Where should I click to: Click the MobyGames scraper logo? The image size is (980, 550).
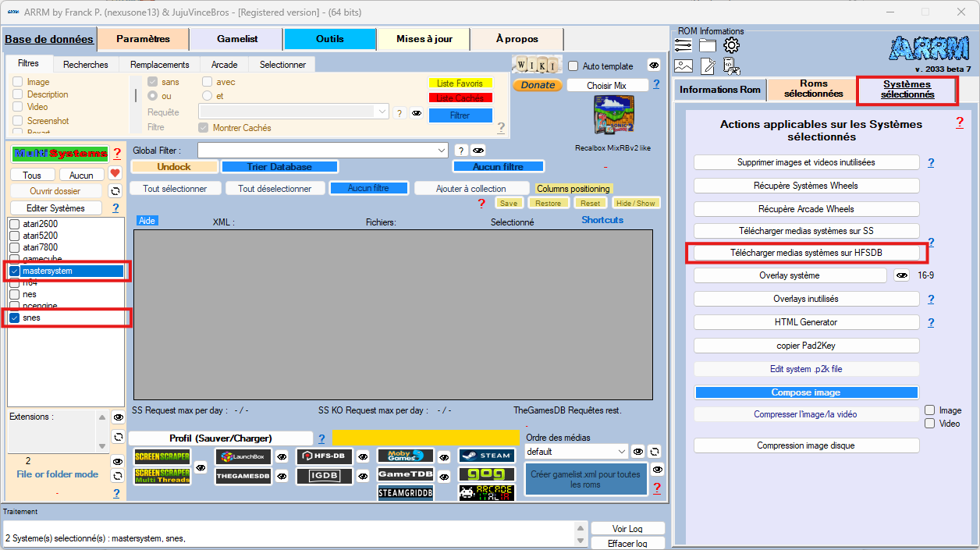coord(406,456)
